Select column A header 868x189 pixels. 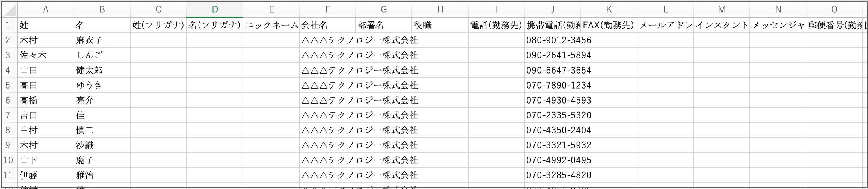[x=46, y=9]
